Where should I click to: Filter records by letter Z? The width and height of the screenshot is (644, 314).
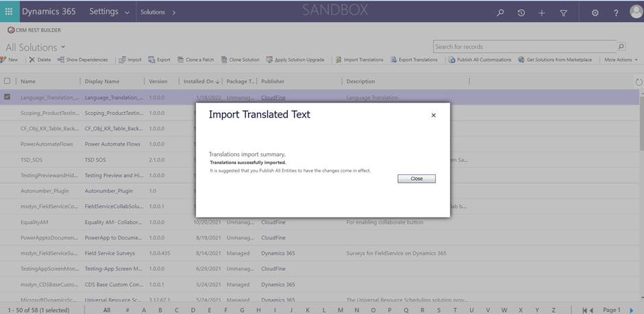554,310
